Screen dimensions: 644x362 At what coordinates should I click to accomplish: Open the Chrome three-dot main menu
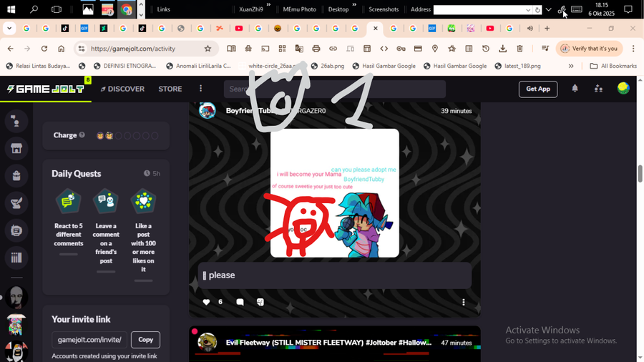point(633,49)
